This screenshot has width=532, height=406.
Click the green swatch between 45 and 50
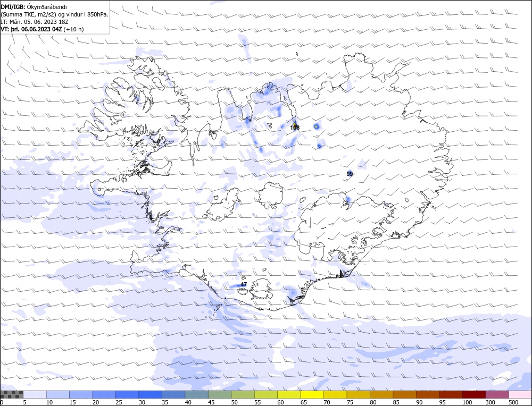220,394
